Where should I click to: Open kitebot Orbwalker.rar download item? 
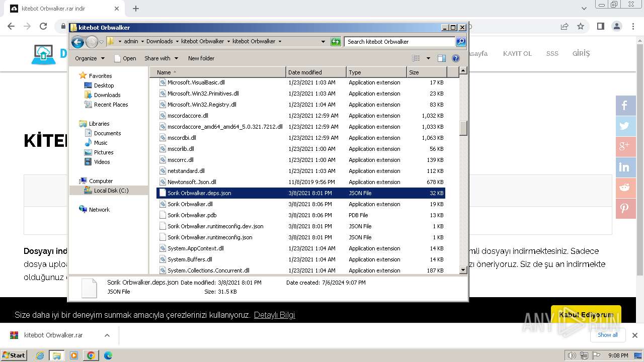pos(53,335)
